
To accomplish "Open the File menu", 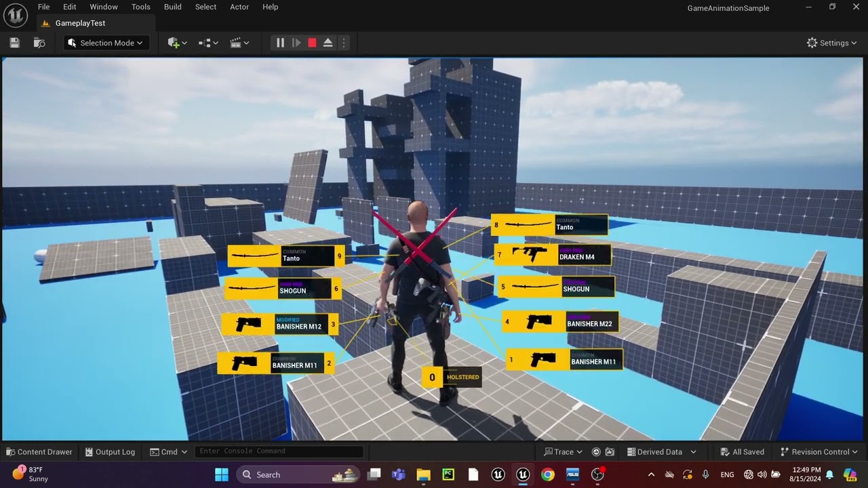I will (x=43, y=7).
